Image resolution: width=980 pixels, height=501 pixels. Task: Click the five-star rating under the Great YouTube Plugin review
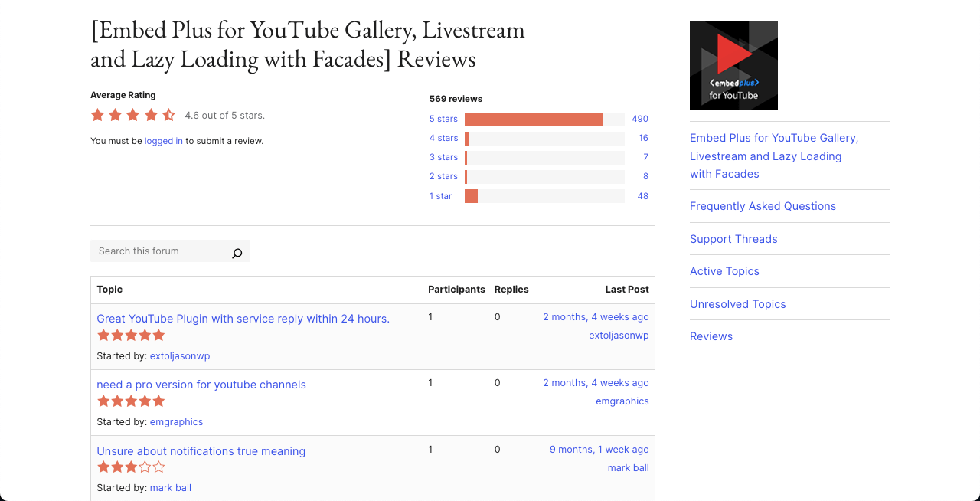coord(131,335)
